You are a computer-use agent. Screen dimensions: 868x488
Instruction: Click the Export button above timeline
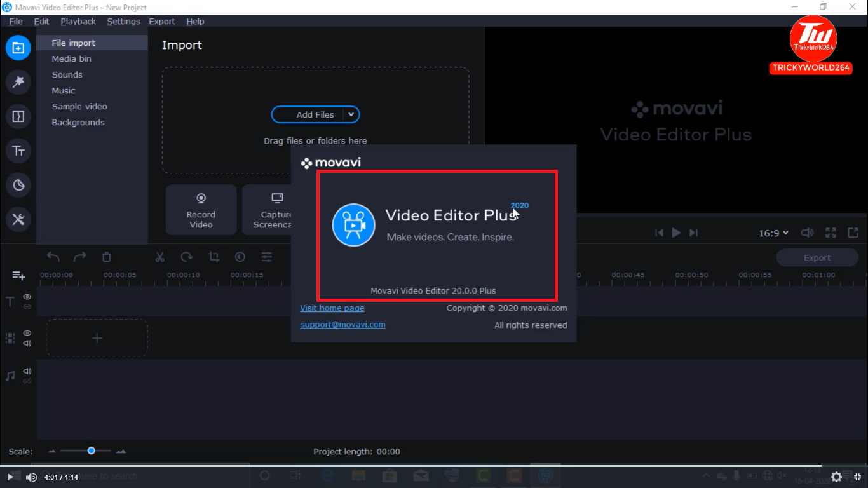817,258
